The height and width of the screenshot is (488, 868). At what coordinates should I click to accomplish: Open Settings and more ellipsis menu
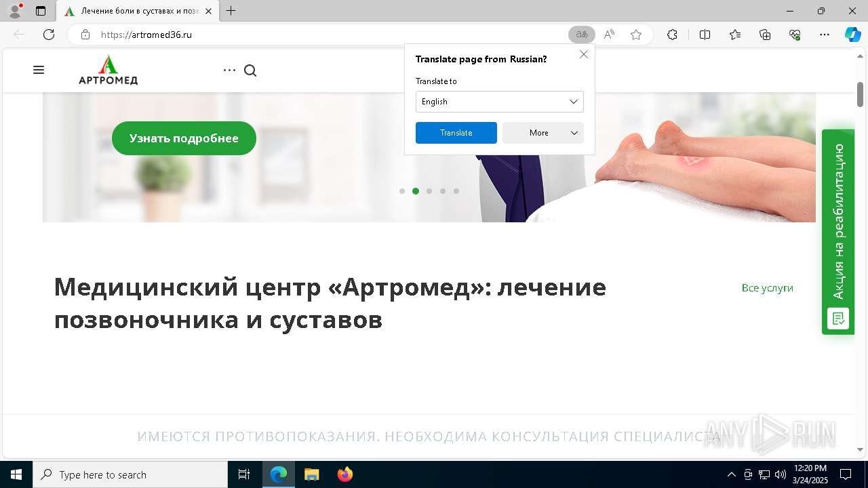(x=825, y=35)
